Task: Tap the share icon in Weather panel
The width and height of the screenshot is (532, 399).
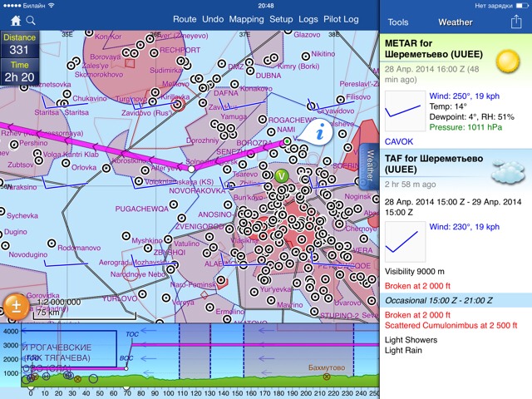Action: tap(515, 22)
